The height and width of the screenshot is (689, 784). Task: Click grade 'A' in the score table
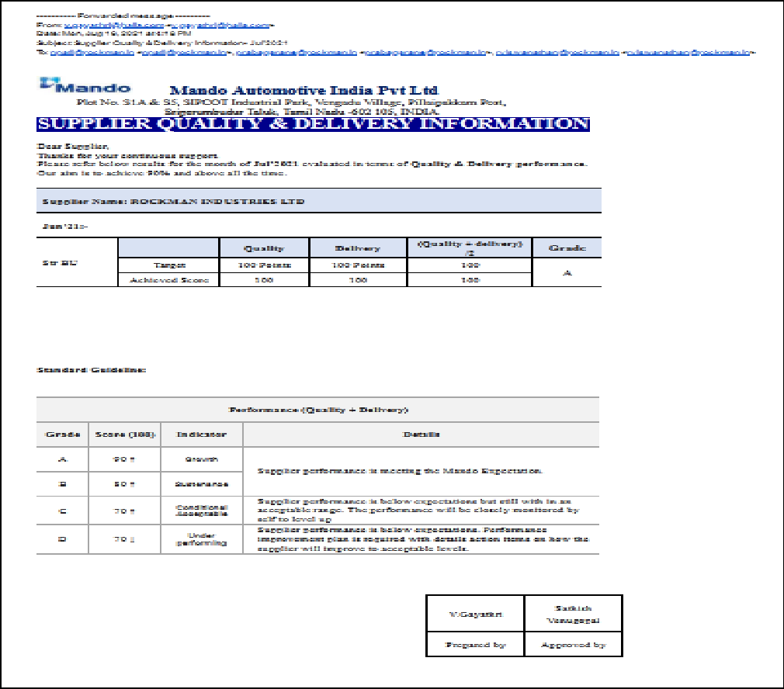pos(567,273)
